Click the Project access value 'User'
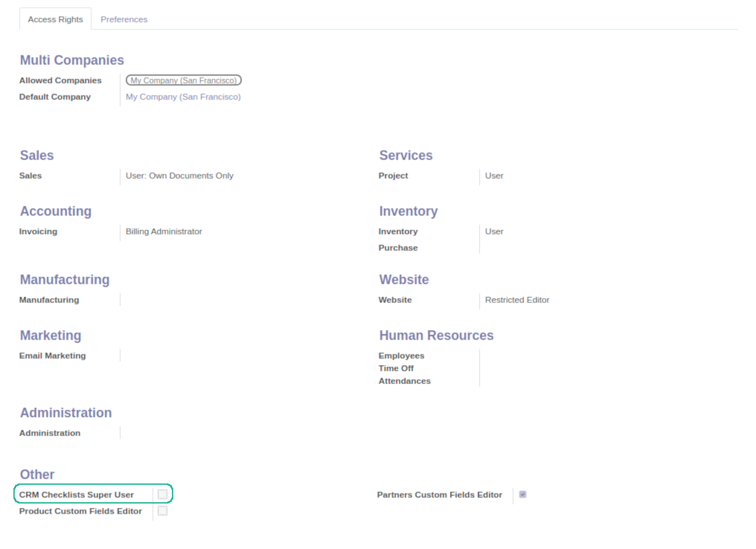The width and height of the screenshot is (756, 549). [x=494, y=176]
